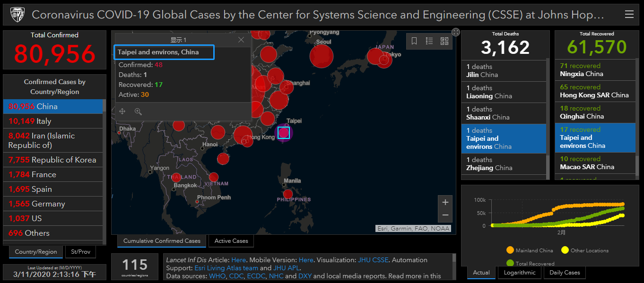Click the Manila red case circle
Screen dimensions: 644x283
click(x=287, y=194)
